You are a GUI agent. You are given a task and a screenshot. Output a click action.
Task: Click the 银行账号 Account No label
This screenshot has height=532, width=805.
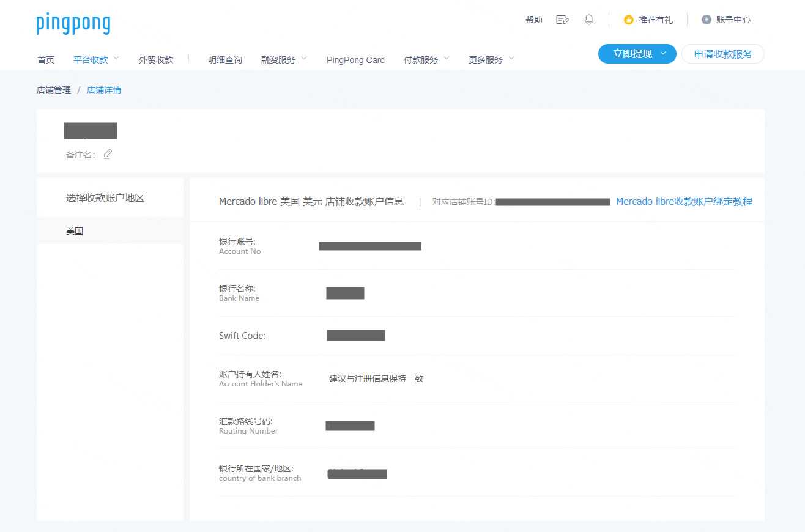(240, 246)
